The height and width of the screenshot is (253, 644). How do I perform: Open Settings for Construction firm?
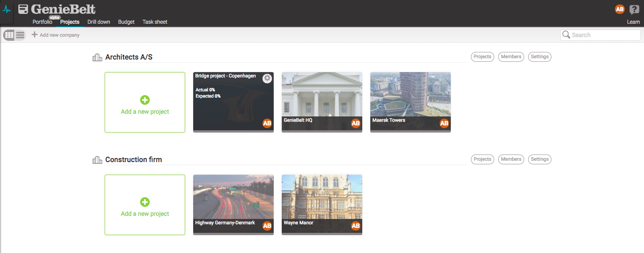(x=540, y=159)
